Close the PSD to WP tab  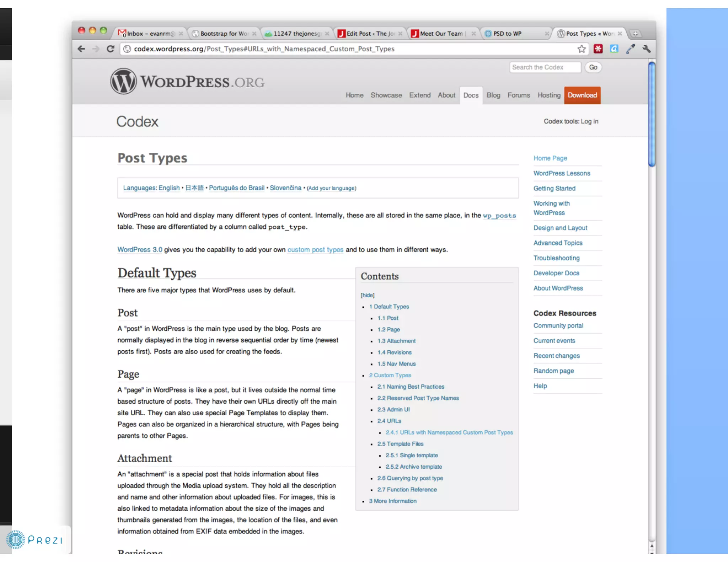pos(547,33)
